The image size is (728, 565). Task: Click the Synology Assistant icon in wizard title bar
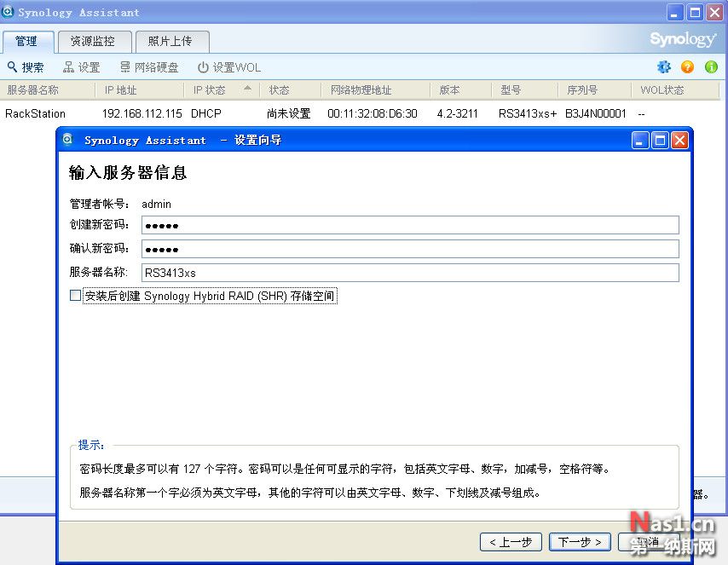pos(68,140)
